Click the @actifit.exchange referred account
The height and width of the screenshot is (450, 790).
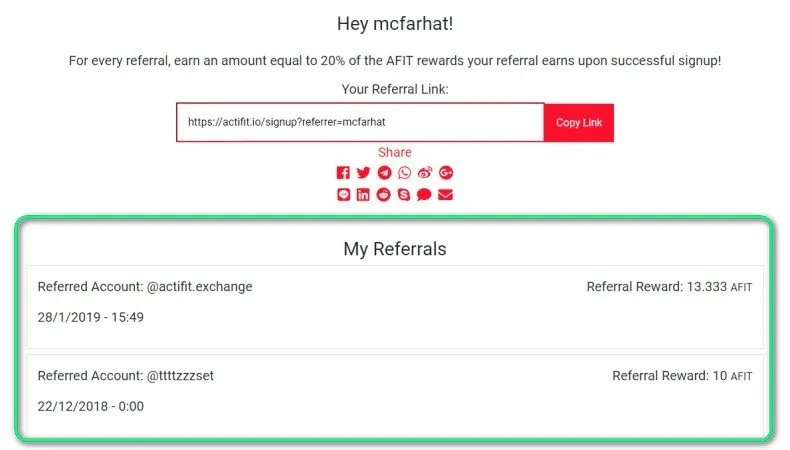click(199, 287)
